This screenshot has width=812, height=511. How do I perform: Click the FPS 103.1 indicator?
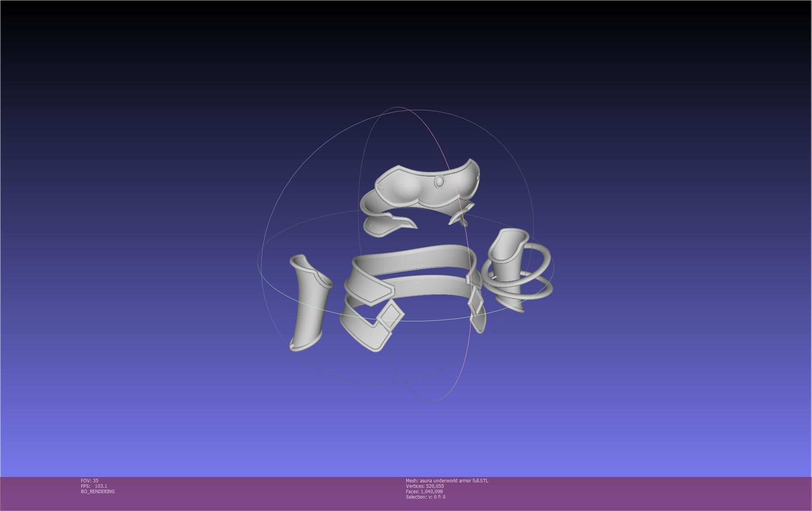[94, 486]
